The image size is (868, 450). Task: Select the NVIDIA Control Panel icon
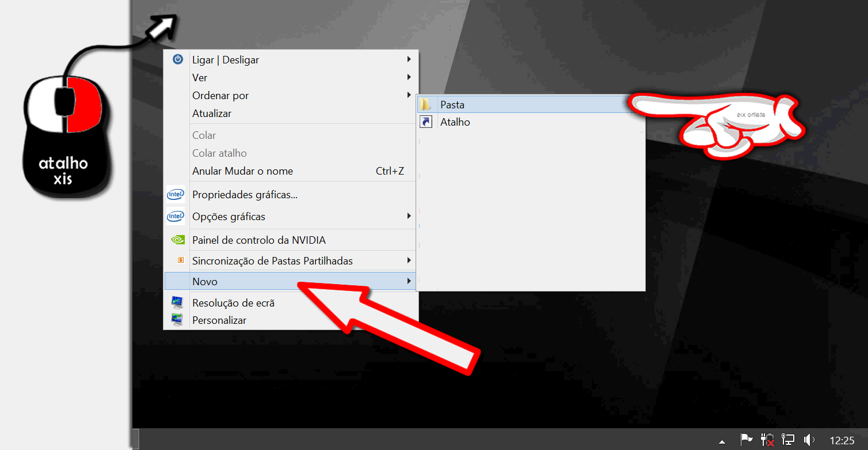pyautogui.click(x=176, y=239)
